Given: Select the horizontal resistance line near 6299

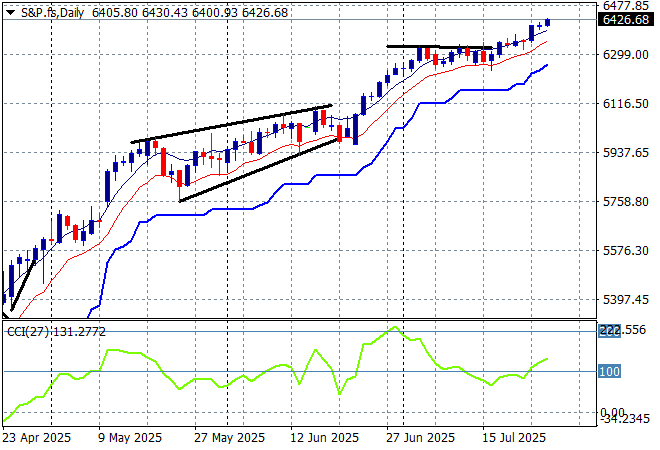Looking at the screenshot, I should tap(440, 47).
